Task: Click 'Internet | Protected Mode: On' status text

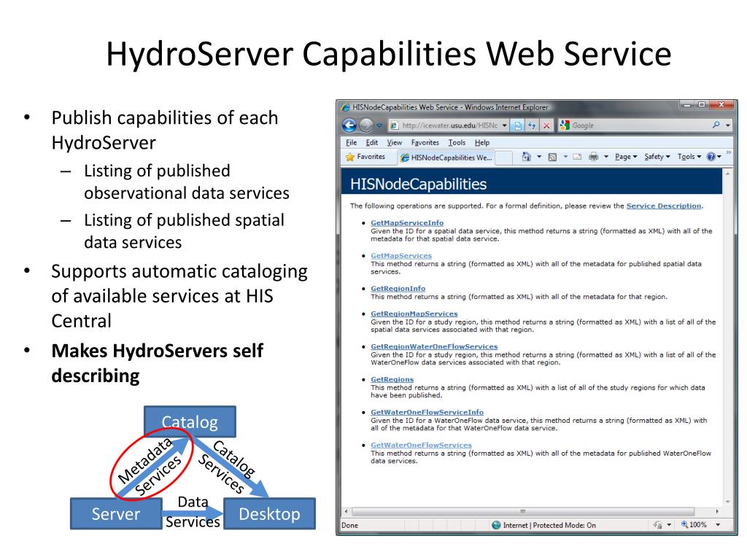Action: [549, 525]
